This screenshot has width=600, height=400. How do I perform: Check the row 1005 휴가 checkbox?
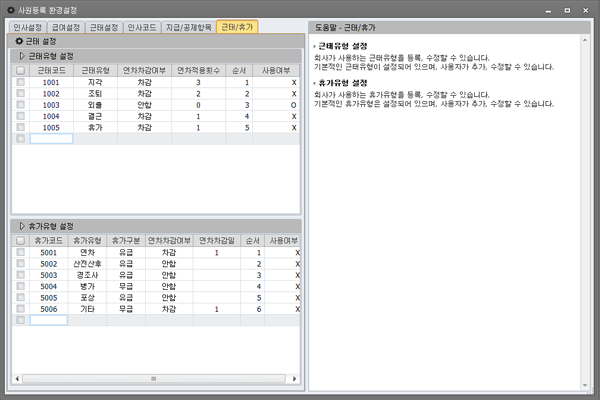(x=21, y=127)
